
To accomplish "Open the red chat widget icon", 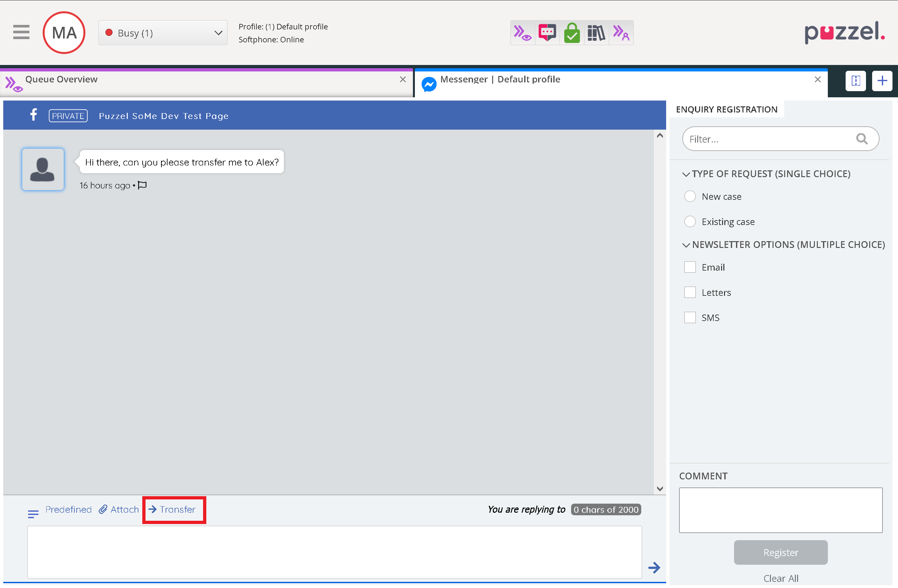I will coord(547,33).
